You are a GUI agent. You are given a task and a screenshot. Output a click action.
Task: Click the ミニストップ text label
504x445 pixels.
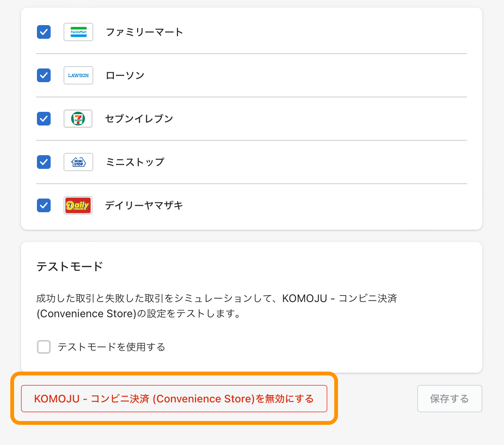point(135,162)
